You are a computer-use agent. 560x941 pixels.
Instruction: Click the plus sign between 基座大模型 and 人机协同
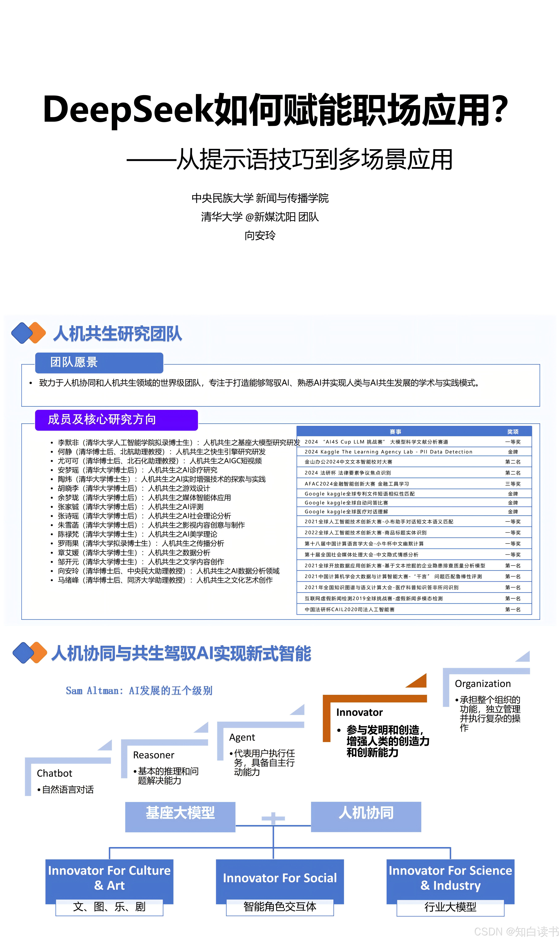[273, 818]
